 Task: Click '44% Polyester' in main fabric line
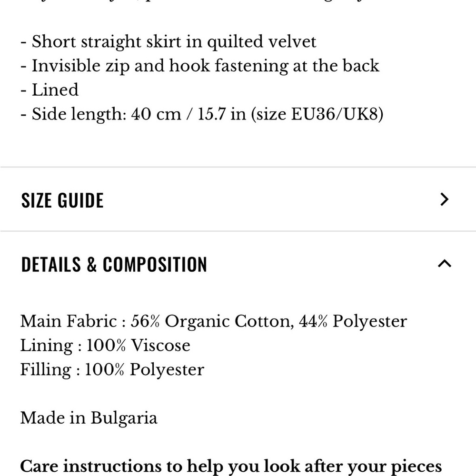[353, 321]
